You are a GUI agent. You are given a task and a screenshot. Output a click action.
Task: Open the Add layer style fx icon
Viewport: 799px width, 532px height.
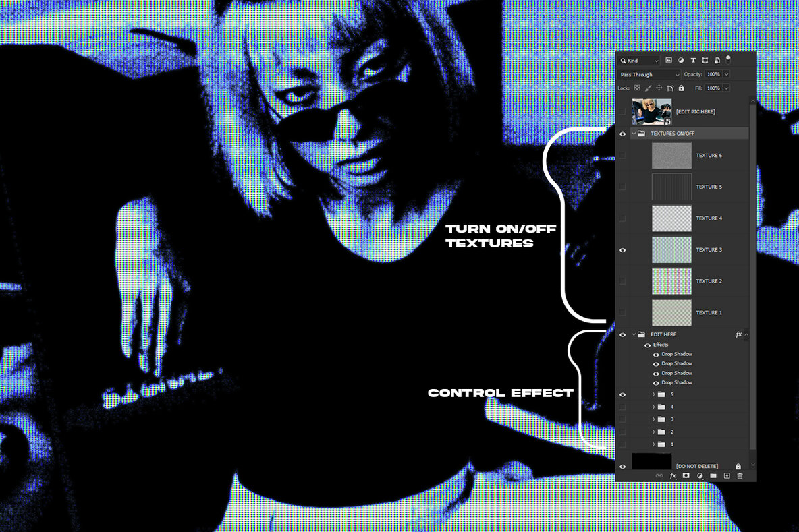[x=673, y=475]
